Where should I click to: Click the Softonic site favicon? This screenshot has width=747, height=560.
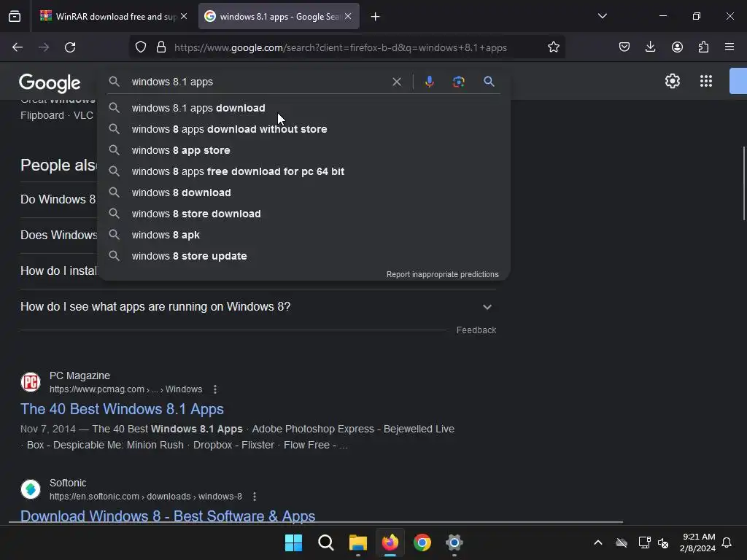[x=31, y=489]
